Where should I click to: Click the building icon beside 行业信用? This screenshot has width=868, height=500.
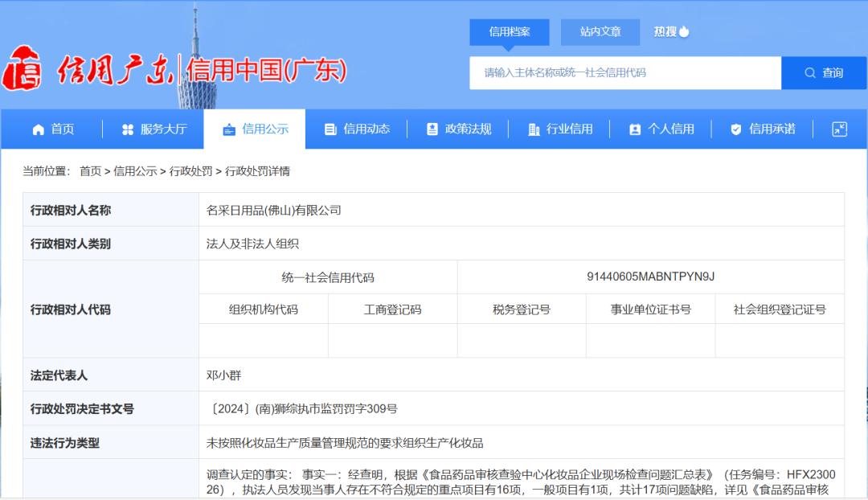[x=534, y=129]
